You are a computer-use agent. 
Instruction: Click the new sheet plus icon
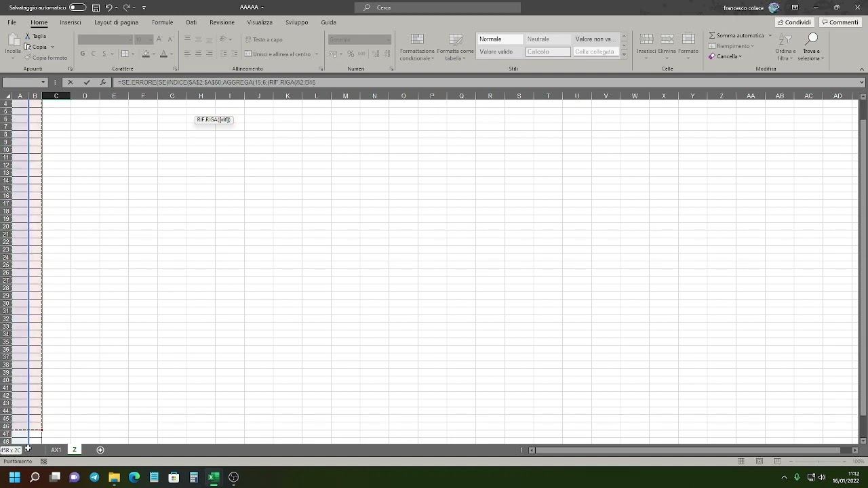[100, 450]
